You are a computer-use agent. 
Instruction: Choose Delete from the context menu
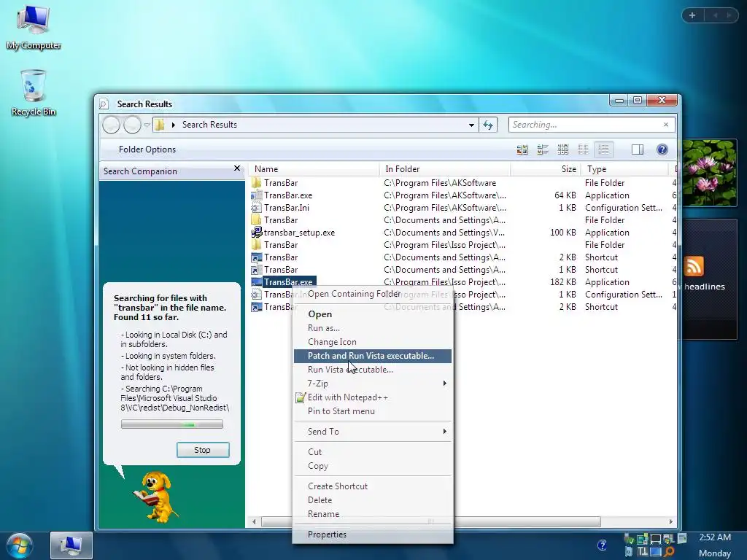[x=373, y=500]
